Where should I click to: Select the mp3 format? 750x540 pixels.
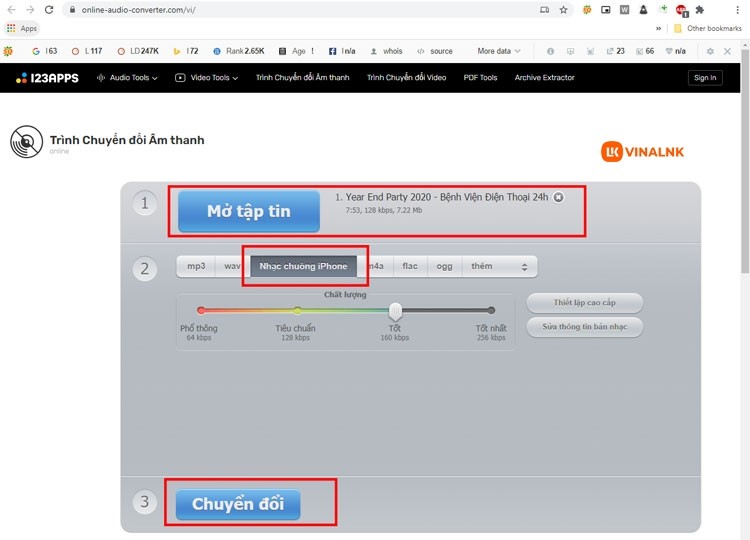click(196, 266)
